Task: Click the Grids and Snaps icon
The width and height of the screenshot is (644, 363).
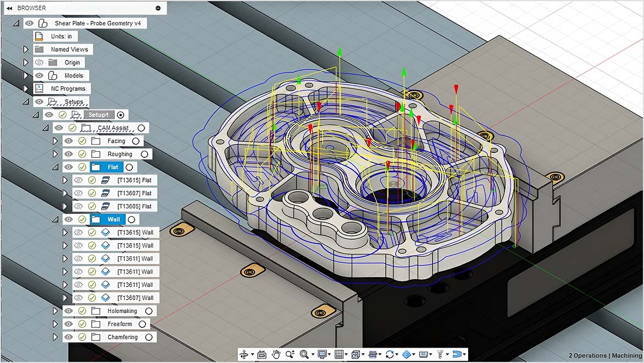Action: click(338, 354)
